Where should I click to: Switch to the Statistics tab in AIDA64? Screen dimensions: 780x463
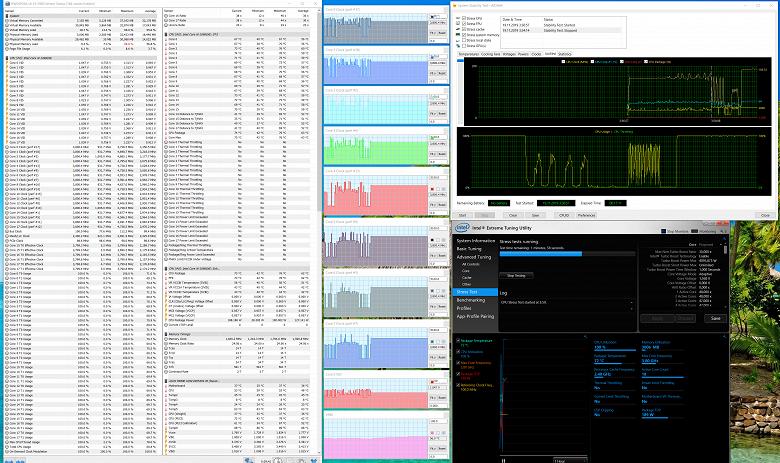(x=565, y=54)
